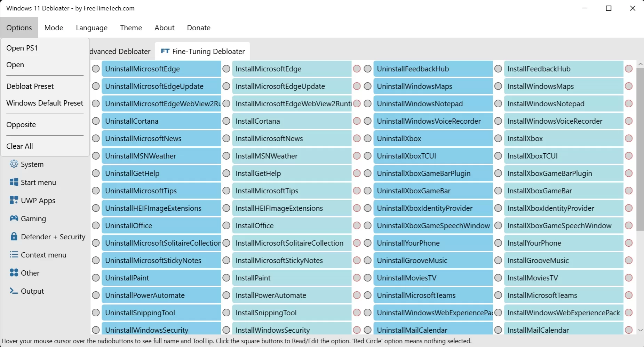Click the FT icon on Fine-Tuning tab

(165, 51)
